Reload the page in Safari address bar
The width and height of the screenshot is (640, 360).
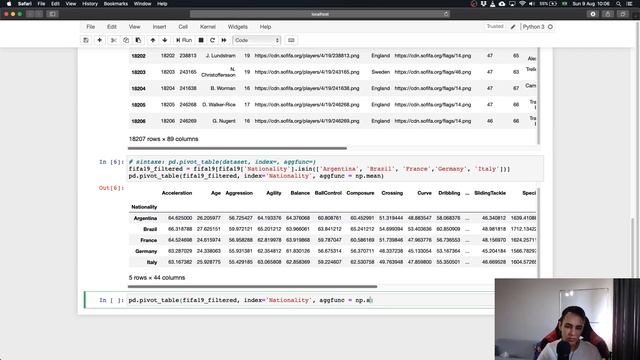(446, 14)
